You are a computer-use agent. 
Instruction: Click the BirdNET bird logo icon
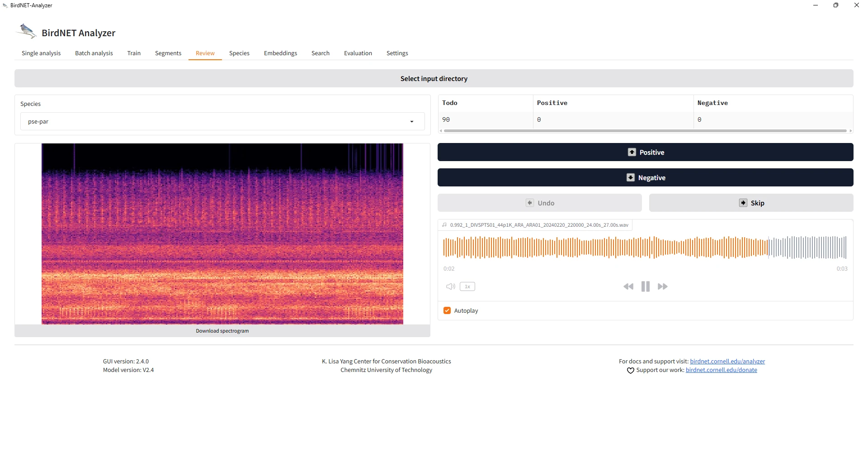click(26, 31)
